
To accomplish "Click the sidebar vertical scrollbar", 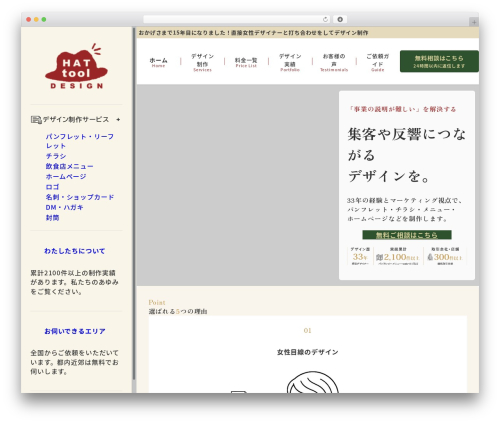I will click(134, 203).
